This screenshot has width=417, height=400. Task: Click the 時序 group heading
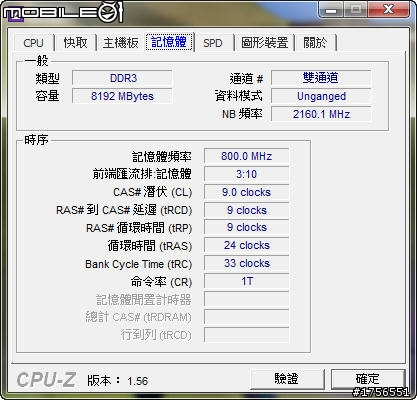[x=37, y=140]
